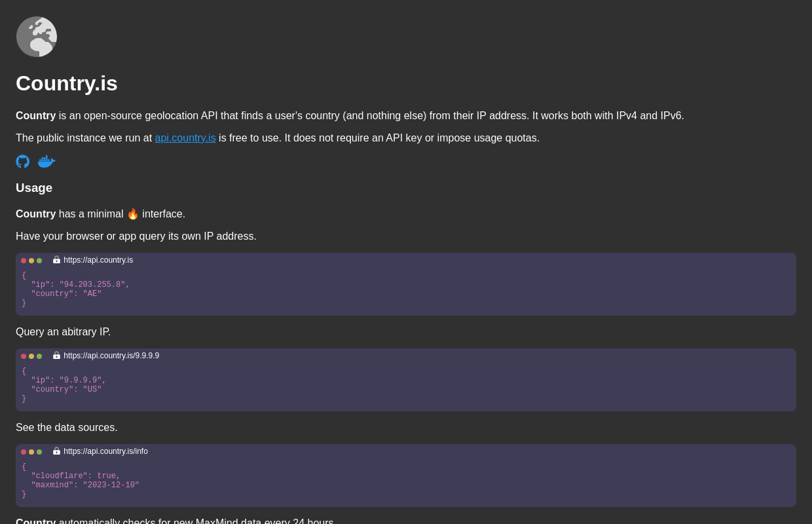Screen dimensions: 812x524
Task: Click the Usage section heading
Action: tap(34, 188)
